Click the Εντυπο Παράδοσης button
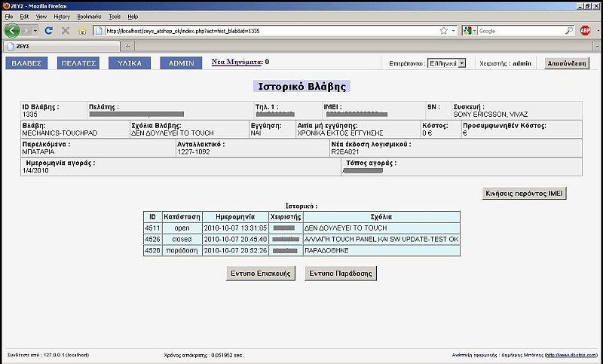Screen dimensions: 603x364 pos(341,274)
